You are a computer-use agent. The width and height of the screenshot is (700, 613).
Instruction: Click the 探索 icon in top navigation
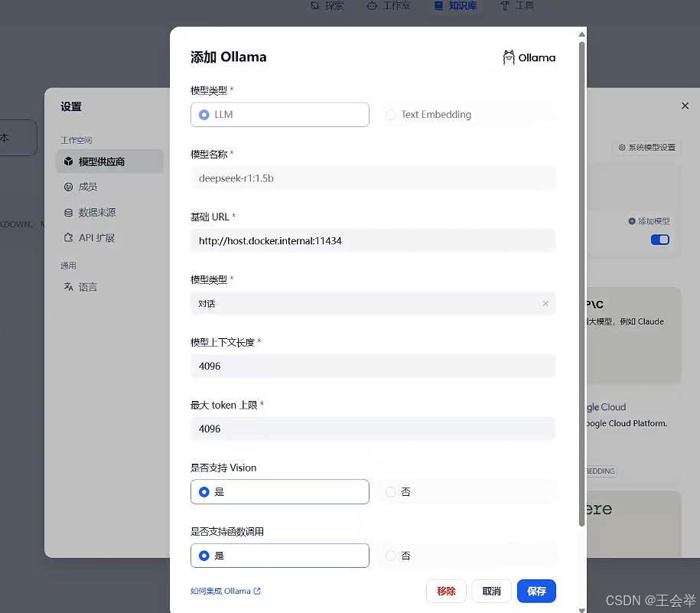[314, 6]
